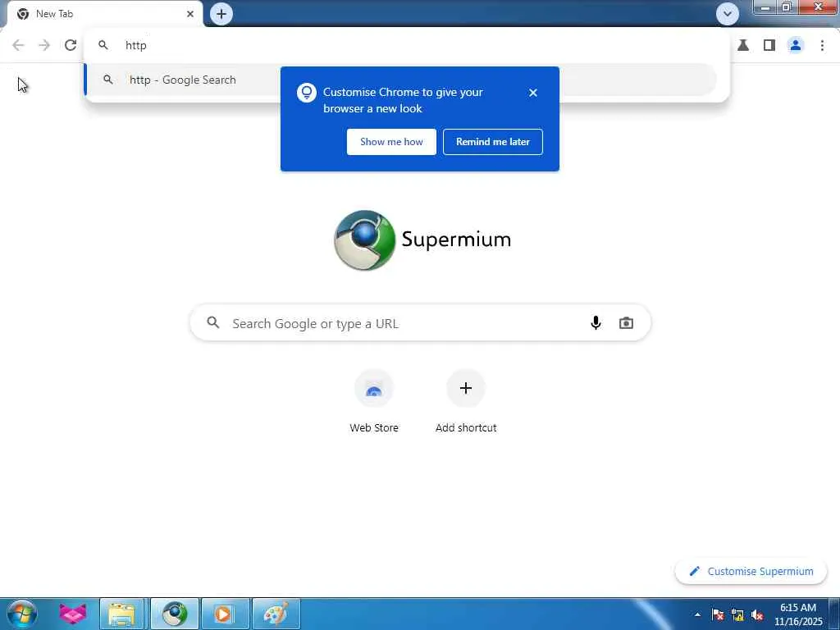
Task: Open the experiments flask icon
Action: 743,46
